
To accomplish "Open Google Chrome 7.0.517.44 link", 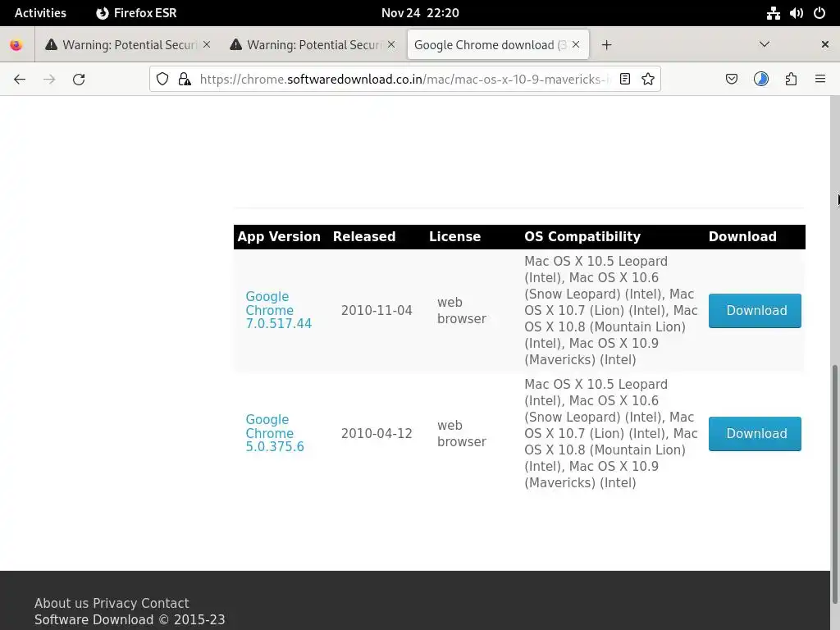I will click(x=278, y=310).
